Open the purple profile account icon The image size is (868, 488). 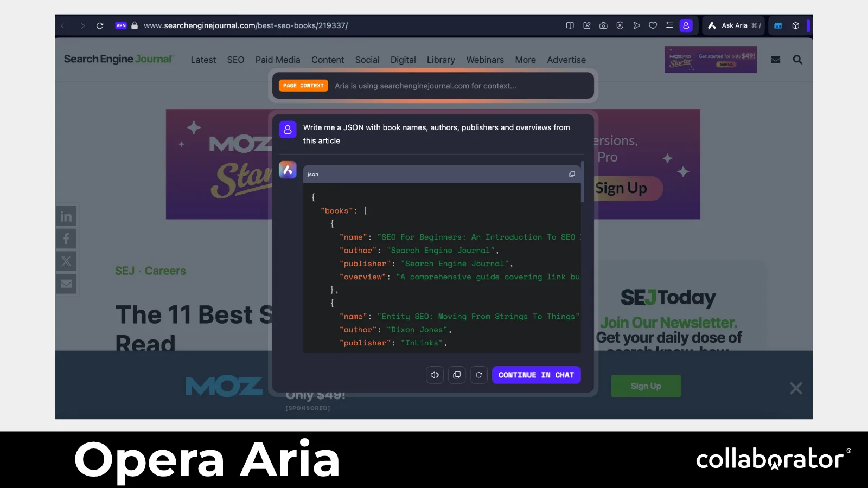[x=686, y=25]
